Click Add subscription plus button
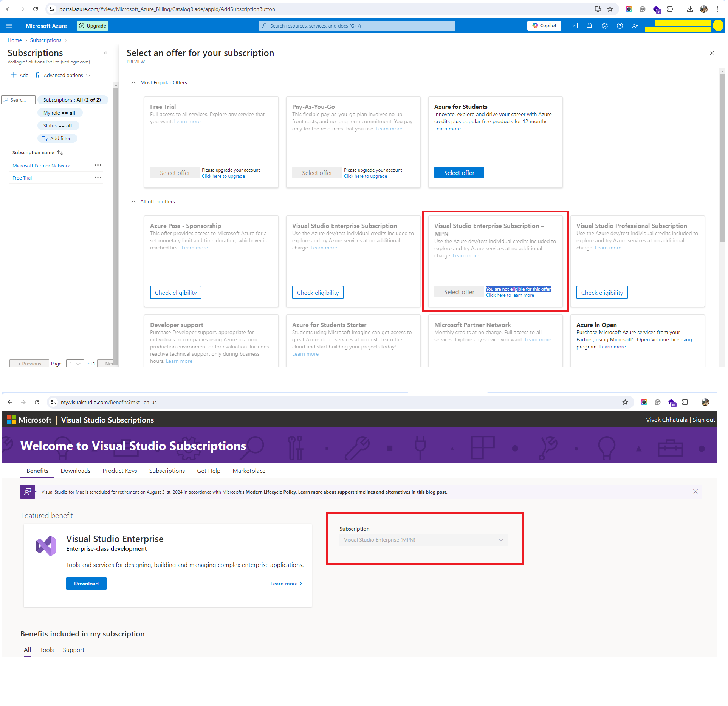Viewport: 728px width, 706px height. coord(20,75)
